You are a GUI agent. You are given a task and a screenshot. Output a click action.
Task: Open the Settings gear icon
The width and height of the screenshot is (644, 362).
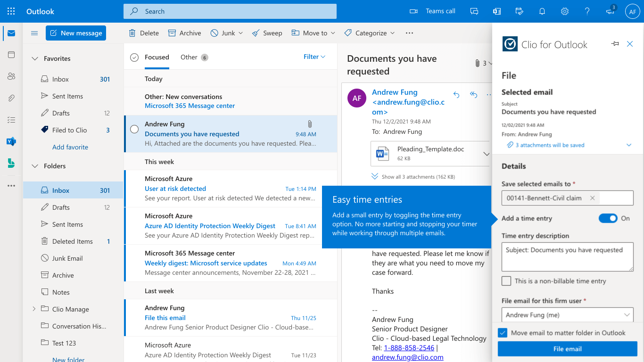(565, 11)
